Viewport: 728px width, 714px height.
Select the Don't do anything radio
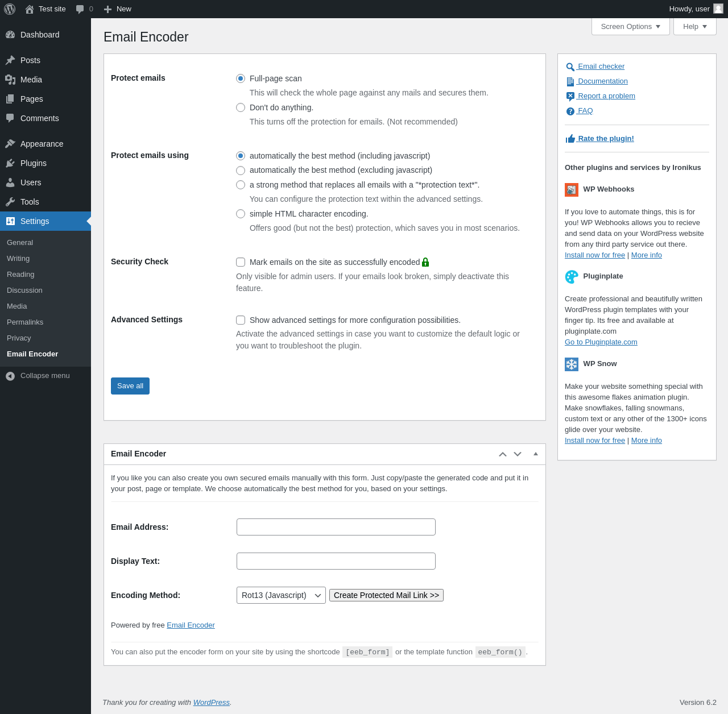coord(241,107)
